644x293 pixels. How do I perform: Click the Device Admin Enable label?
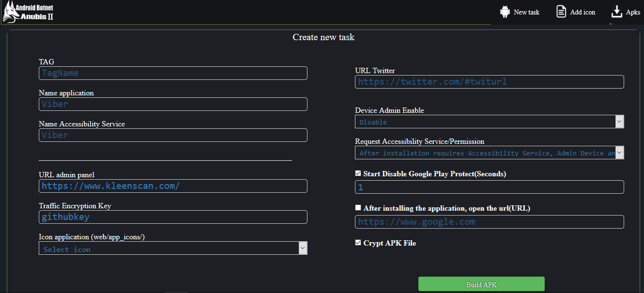pos(389,110)
